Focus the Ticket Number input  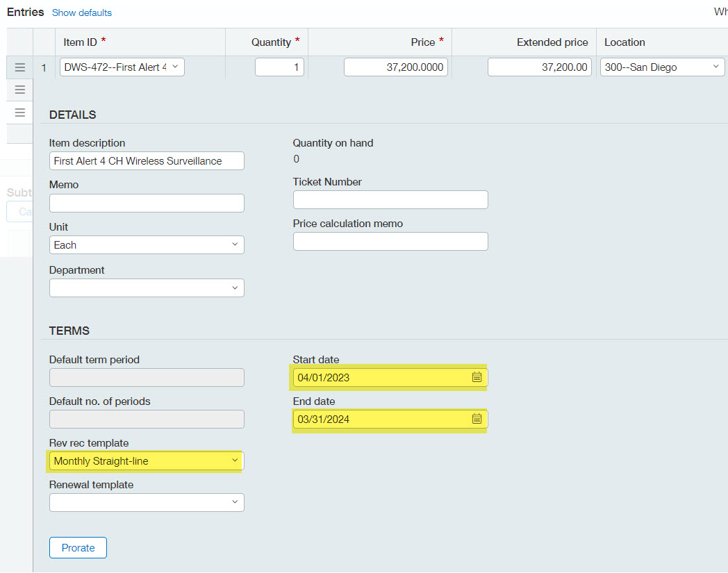[390, 200]
